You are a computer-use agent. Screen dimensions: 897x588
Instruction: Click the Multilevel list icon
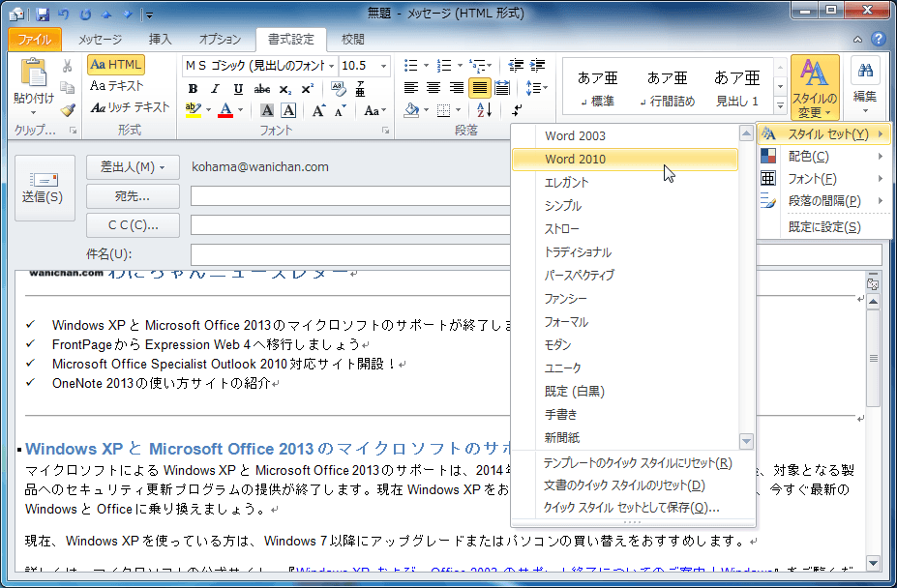[481, 66]
